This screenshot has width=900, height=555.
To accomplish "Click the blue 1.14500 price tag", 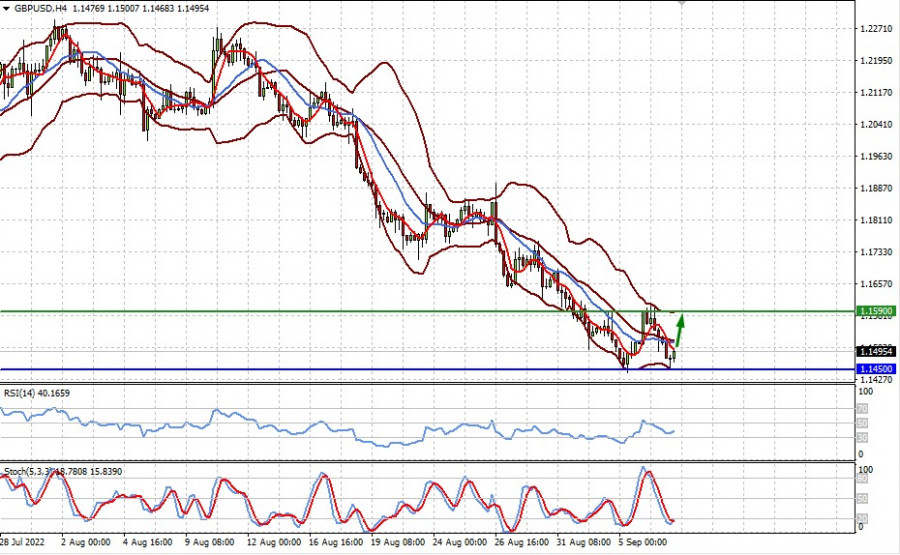I will coord(876,369).
